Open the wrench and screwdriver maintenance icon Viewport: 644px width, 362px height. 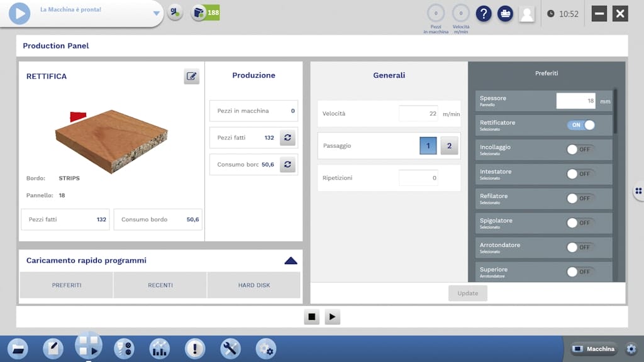coord(230,349)
